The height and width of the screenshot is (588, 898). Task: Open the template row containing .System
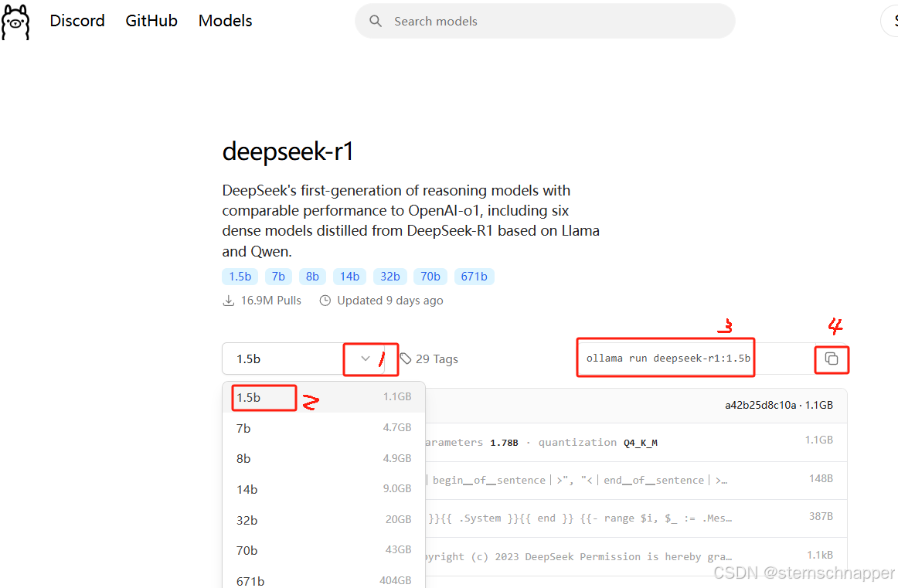coord(636,518)
